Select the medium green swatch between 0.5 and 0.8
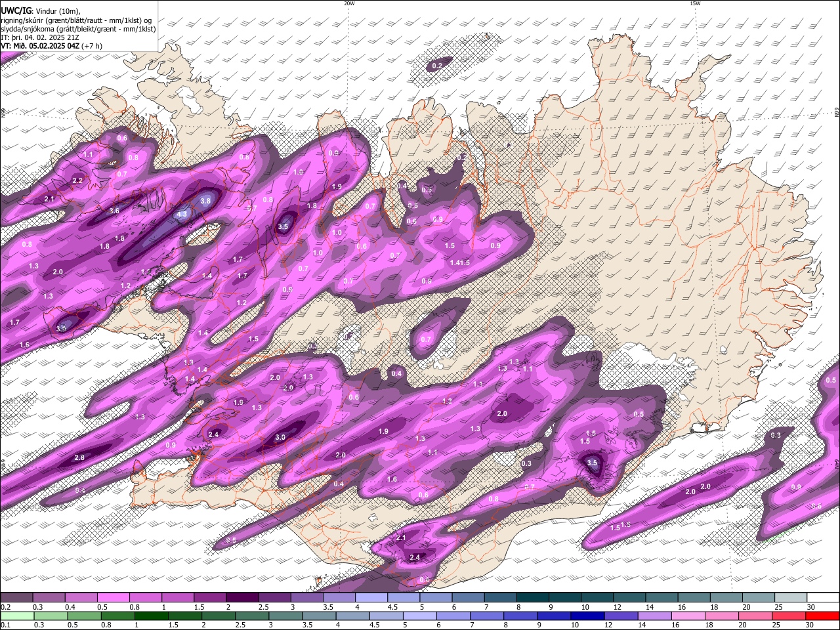Viewport: 840px width, 630px height. pyautogui.click(x=84, y=616)
